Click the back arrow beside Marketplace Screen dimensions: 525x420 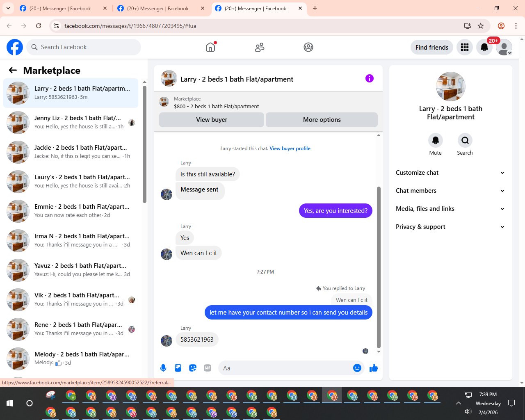point(13,70)
